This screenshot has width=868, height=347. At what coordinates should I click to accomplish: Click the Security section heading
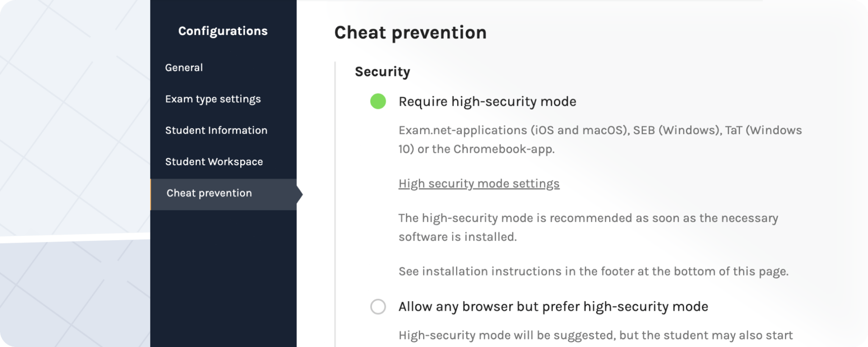[382, 72]
